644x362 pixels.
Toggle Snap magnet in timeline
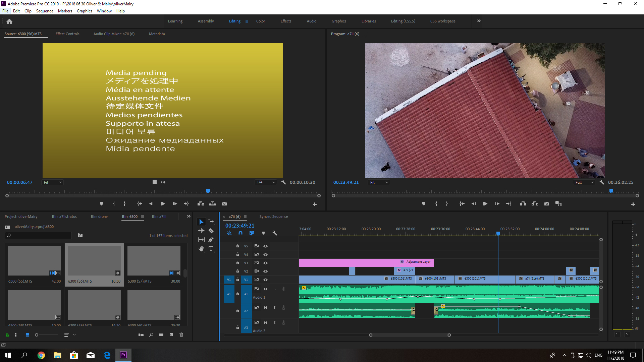point(240,233)
